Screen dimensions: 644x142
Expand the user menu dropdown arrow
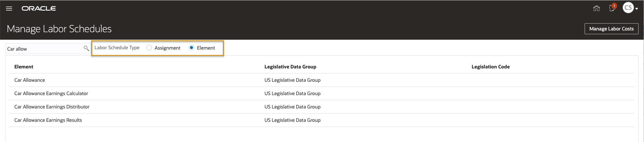click(637, 9)
